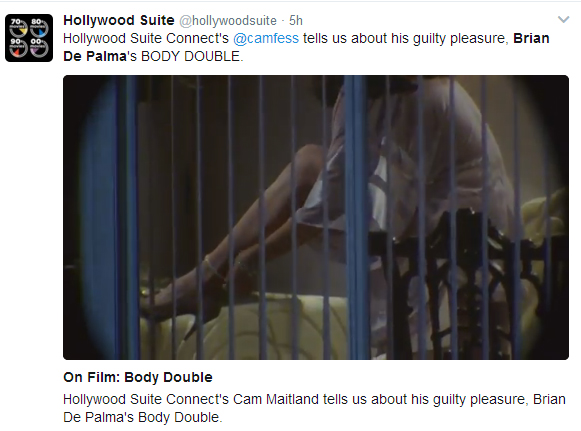Open the 5h timestamp permalink
The image size is (581, 431).
pyautogui.click(x=296, y=21)
